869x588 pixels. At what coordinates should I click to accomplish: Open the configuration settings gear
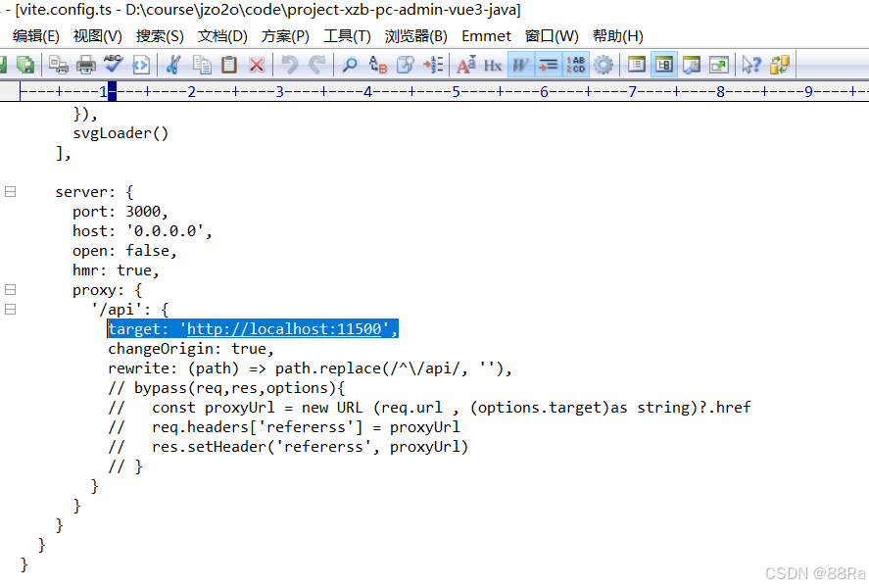click(x=603, y=65)
